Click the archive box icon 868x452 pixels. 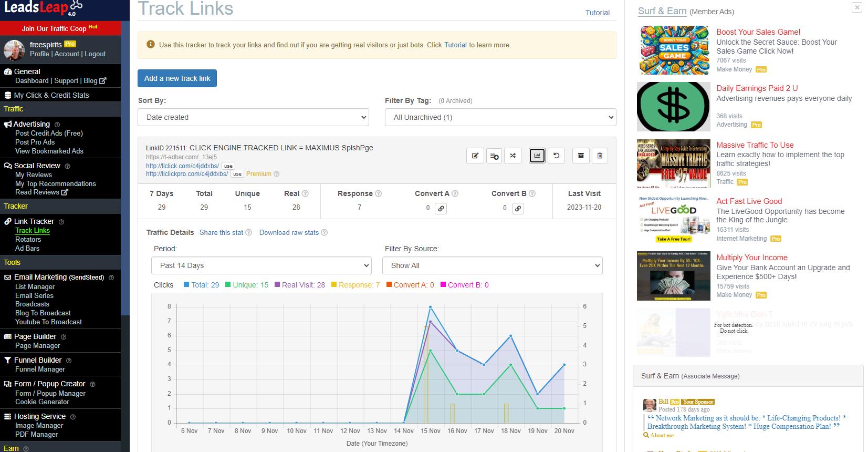(581, 156)
